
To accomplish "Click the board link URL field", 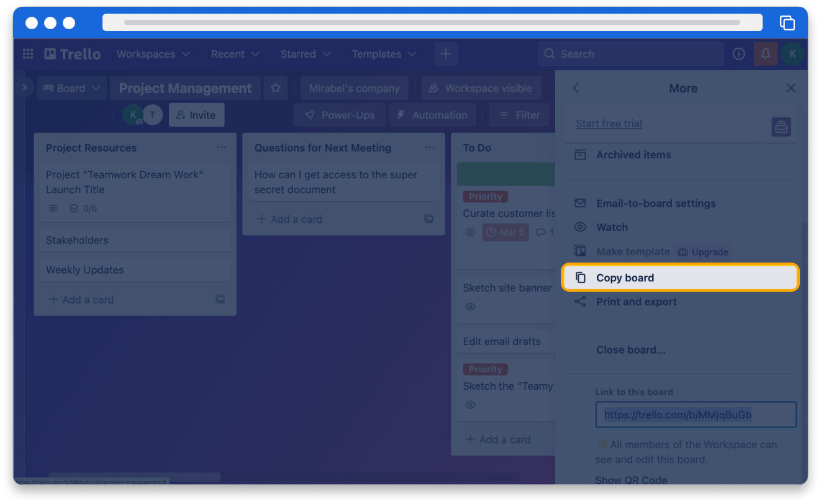I will (696, 415).
